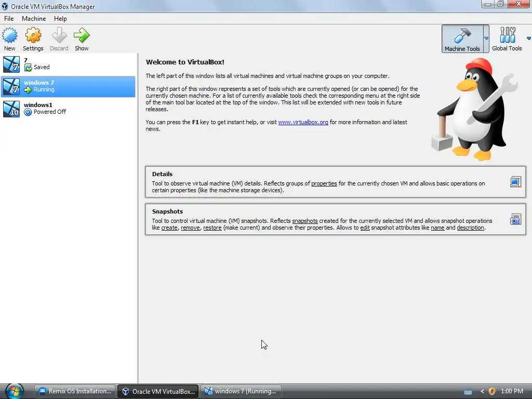This screenshot has width=532, height=399.
Task: Open Settings gear in toolbar
Action: tap(33, 35)
